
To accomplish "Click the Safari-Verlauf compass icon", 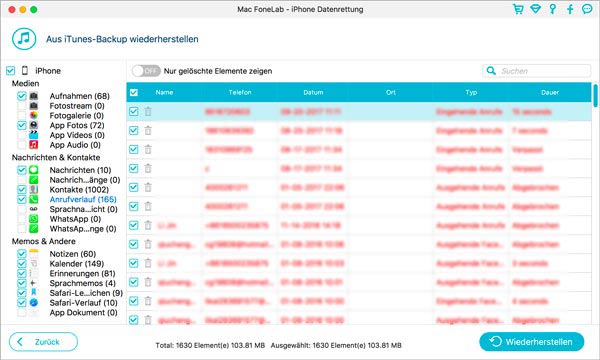I will click(34, 303).
